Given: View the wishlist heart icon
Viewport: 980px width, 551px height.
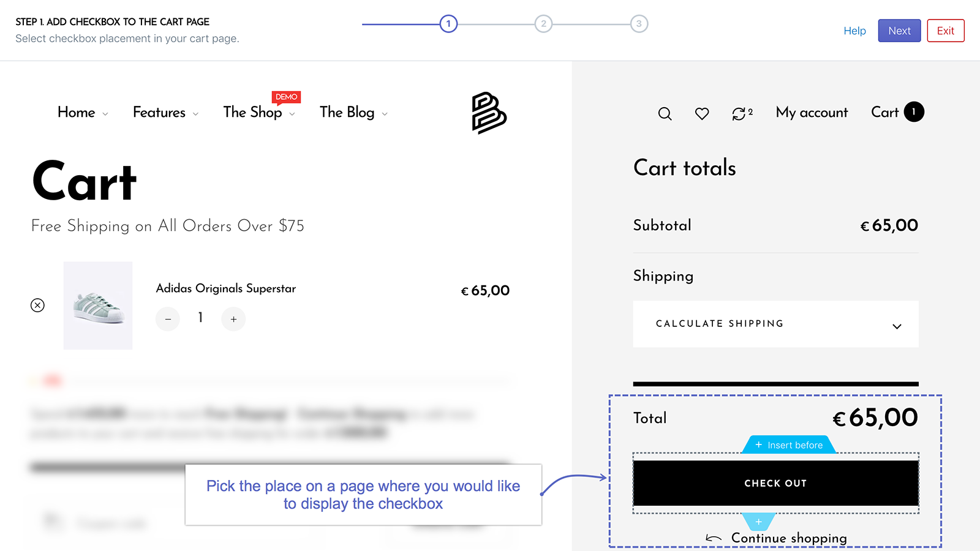Looking at the screenshot, I should [702, 113].
